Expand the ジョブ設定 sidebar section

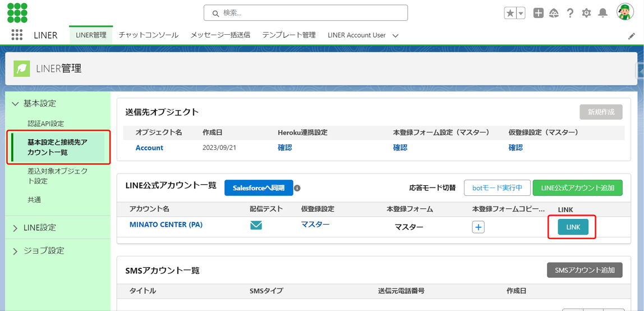pyautogui.click(x=16, y=251)
